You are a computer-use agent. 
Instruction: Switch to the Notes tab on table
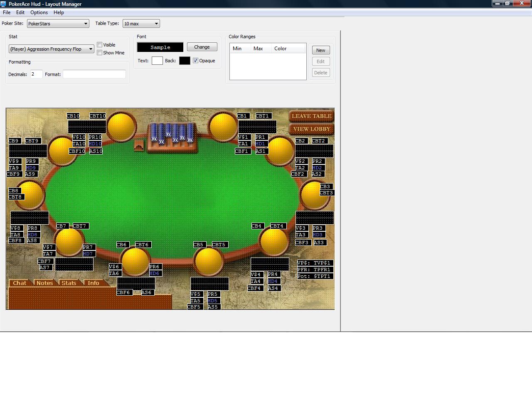coord(44,283)
